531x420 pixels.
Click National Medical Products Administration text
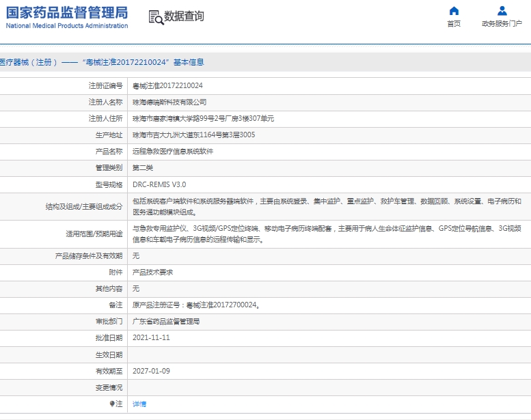(67, 26)
